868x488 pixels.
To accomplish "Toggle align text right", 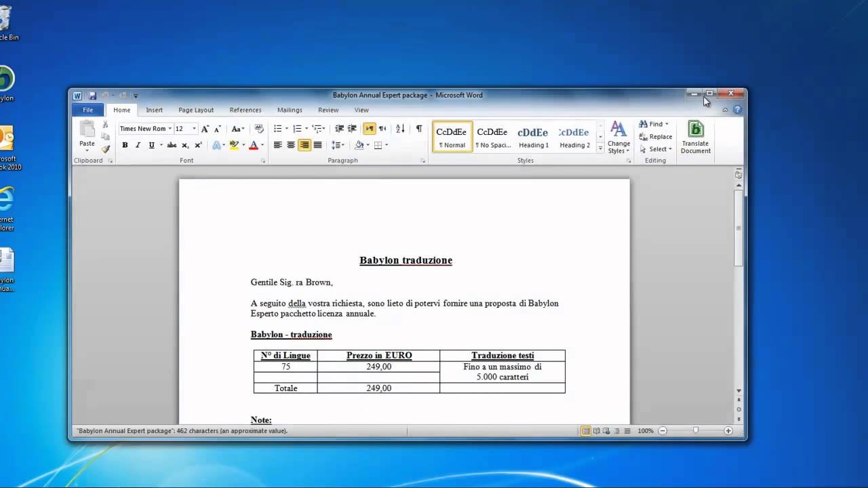I will pos(304,145).
